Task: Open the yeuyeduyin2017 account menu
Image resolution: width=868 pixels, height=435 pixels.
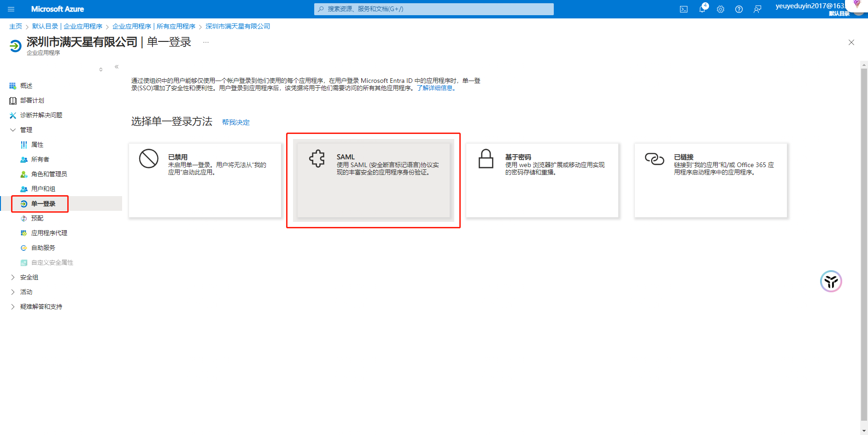Action: click(813, 9)
